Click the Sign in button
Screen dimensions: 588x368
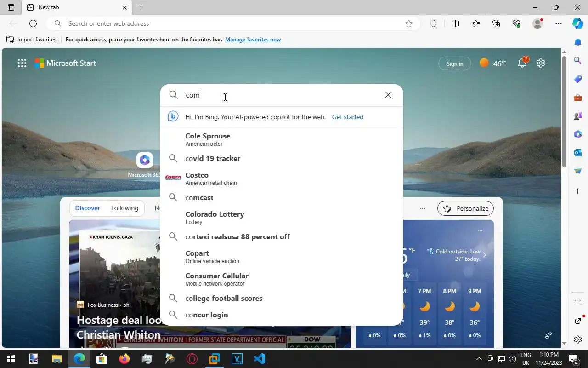pos(455,63)
